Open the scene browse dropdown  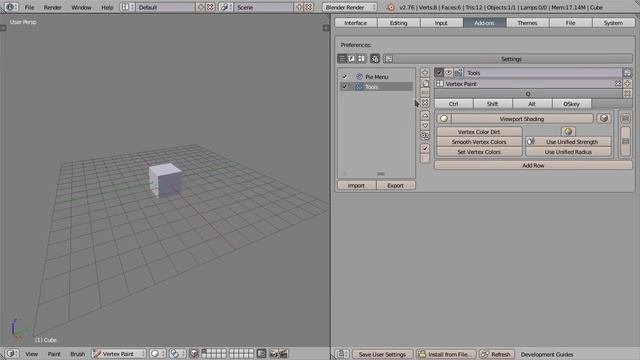coord(226,7)
